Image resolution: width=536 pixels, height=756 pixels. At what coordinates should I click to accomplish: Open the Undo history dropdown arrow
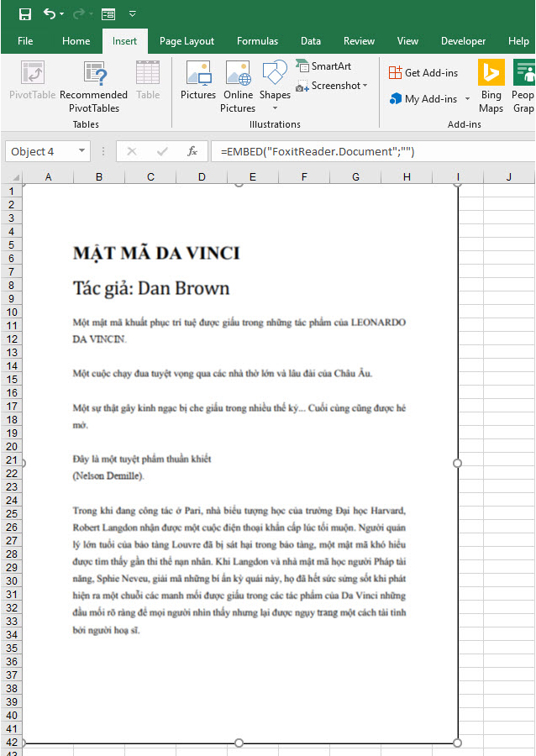[x=61, y=14]
